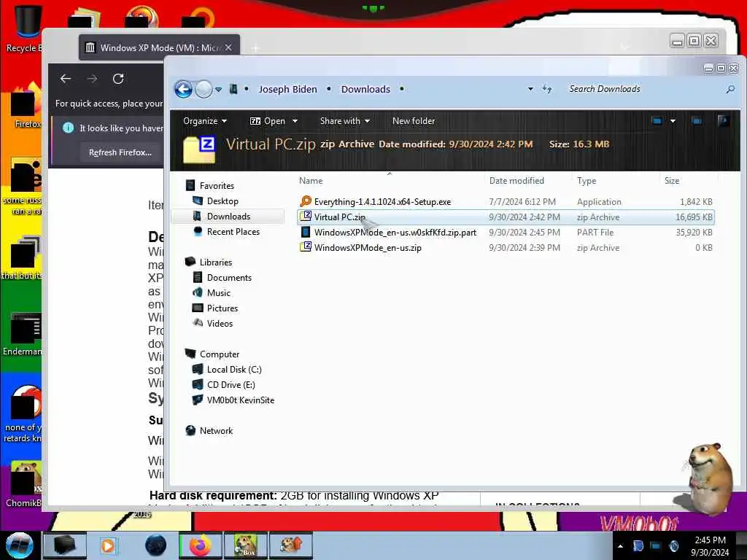
Task: Open the Documents library
Action: [x=229, y=278]
